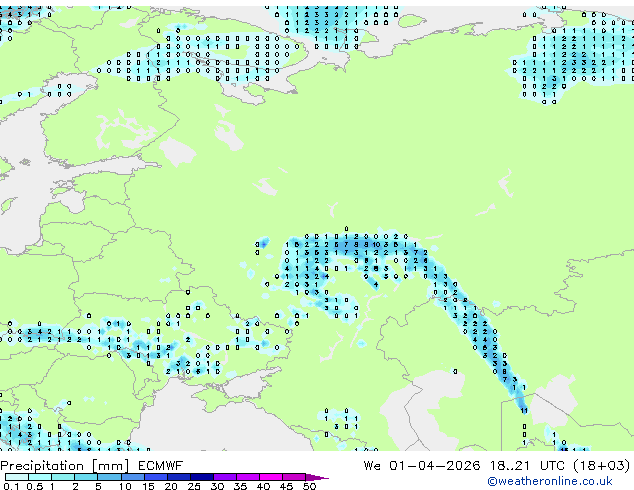Click the legend value '30'
The width and height of the screenshot is (634, 490).
click(x=217, y=486)
